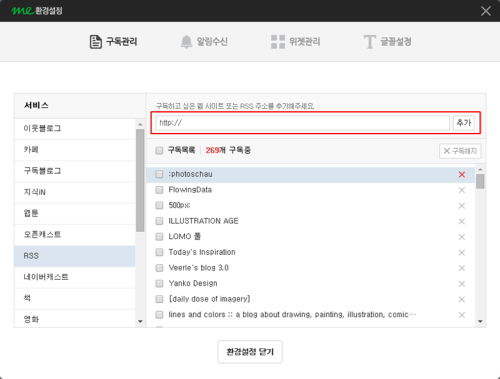Image resolution: width=500 pixels, height=379 pixels.
Task: Remove [daily dose of imagery] with X icon
Action: click(462, 299)
